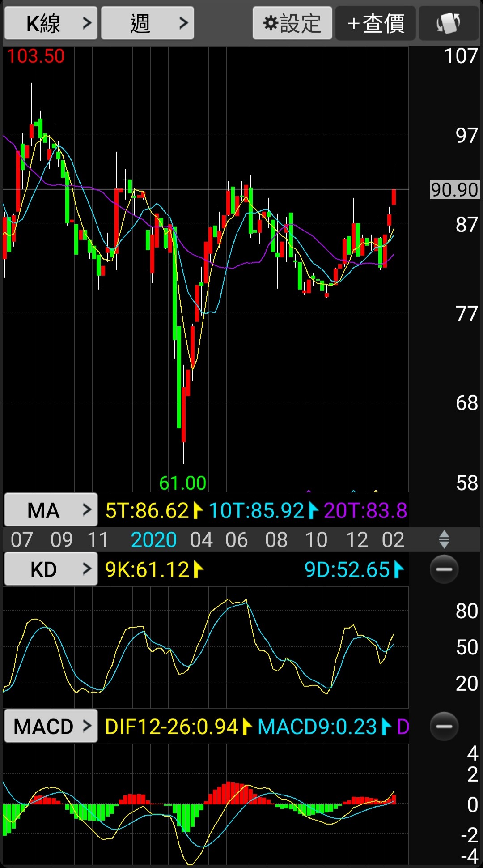Tap the rotate screen icon
Image resolution: width=483 pixels, height=868 pixels.
449,23
